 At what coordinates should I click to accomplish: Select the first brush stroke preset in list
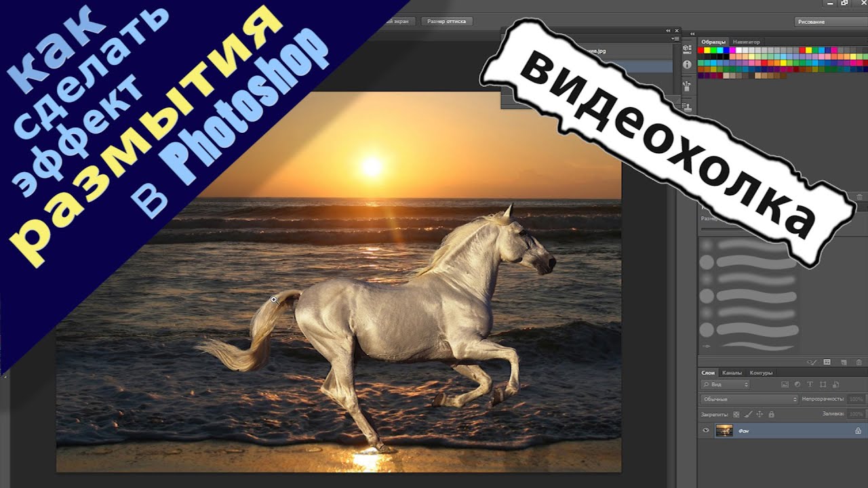pyautogui.click(x=748, y=245)
